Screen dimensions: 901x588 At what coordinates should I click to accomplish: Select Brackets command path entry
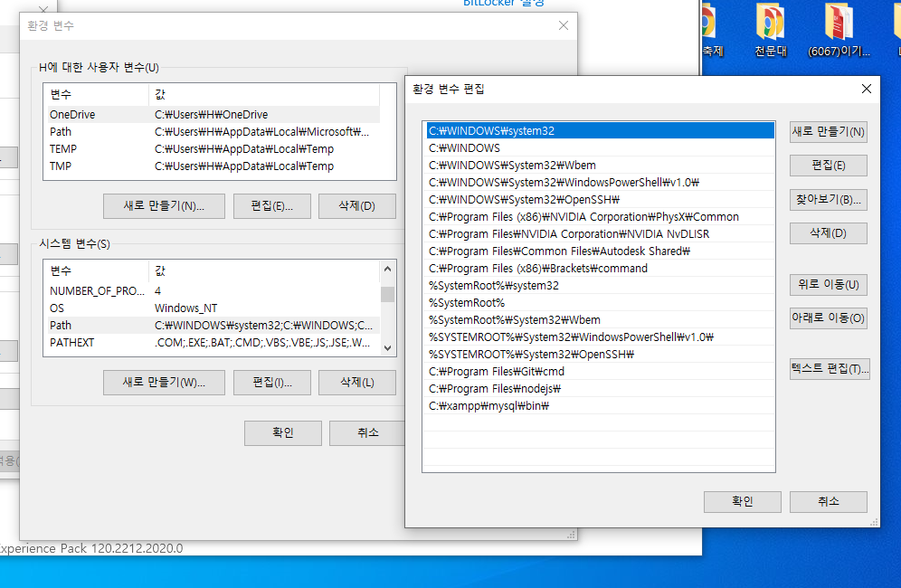point(600,269)
